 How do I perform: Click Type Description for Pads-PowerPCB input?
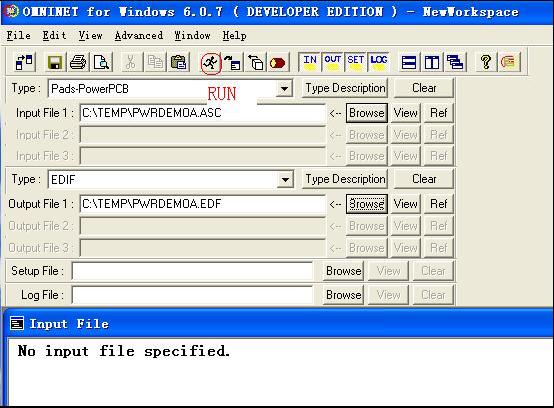tap(345, 88)
